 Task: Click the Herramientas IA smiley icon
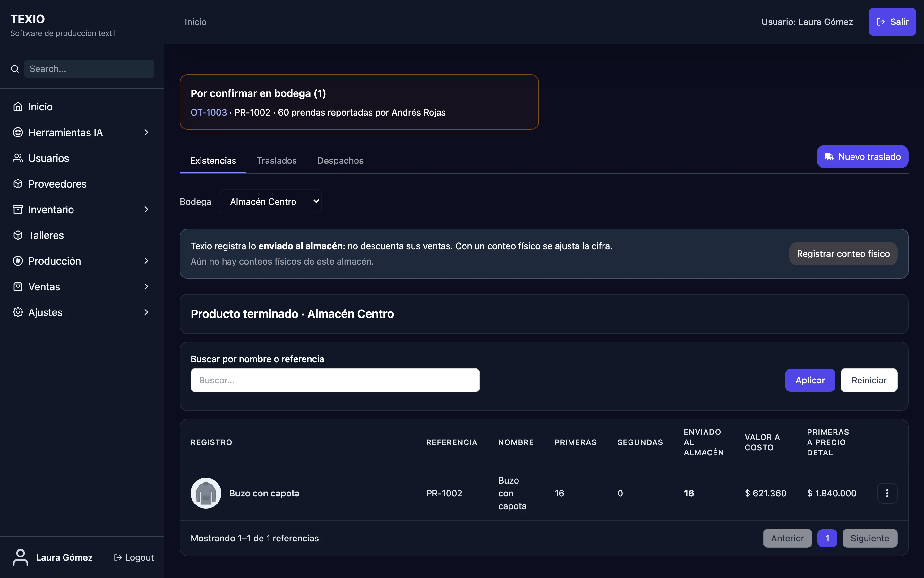pos(18,132)
